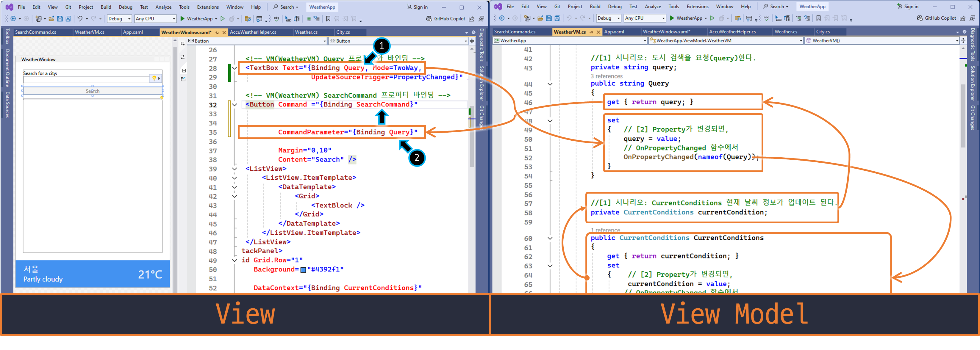Click Open File folder icon in right window

[x=540, y=18]
